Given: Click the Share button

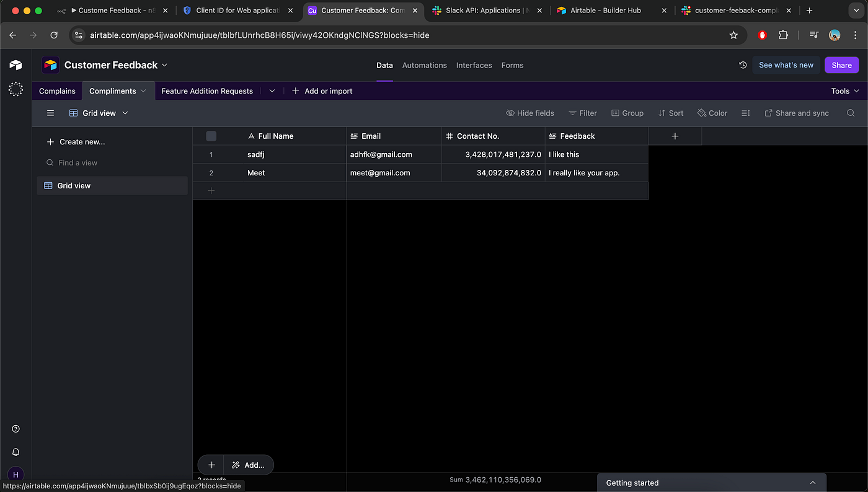Looking at the screenshot, I should point(841,65).
